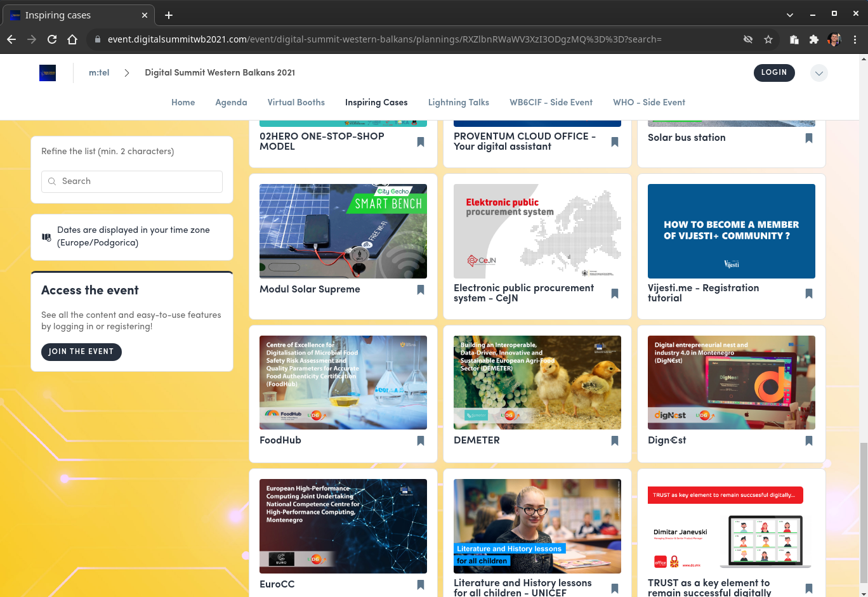View site security lock information
868x597 pixels.
tap(97, 39)
